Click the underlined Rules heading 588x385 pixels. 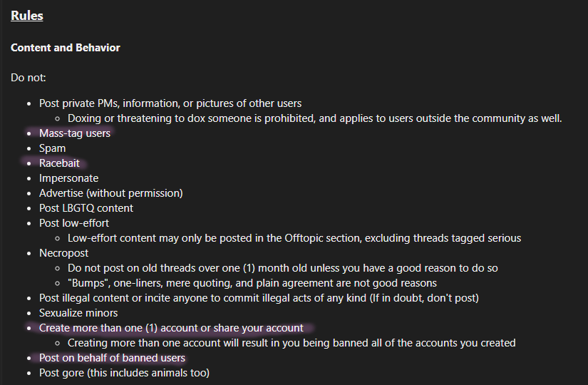pyautogui.click(x=27, y=16)
